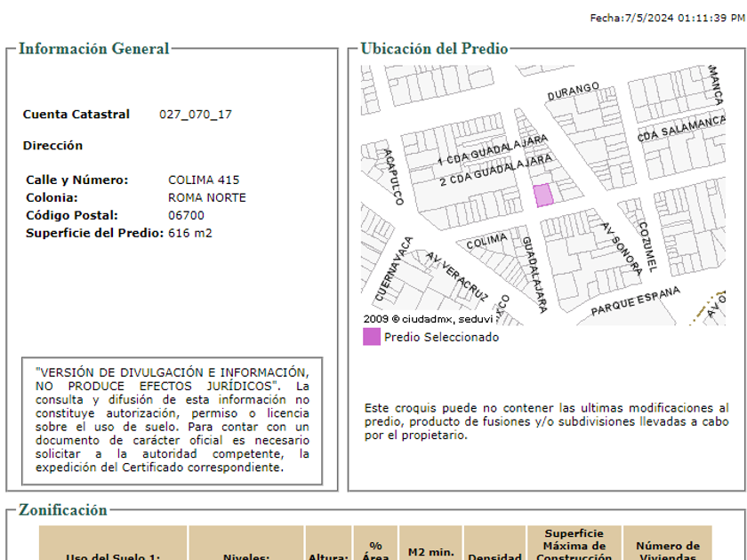The image size is (747, 560).
Task: Click the ACAPULCO street label on the map
Action: coord(392,176)
